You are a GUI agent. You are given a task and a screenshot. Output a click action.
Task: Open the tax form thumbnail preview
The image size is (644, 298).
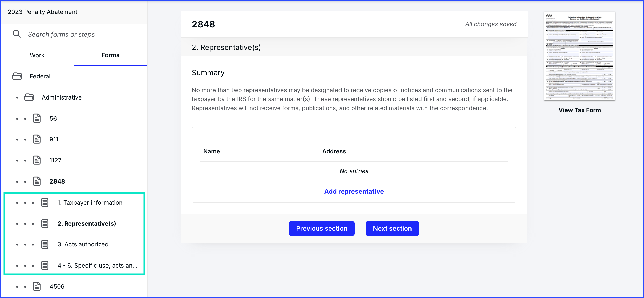click(580, 56)
